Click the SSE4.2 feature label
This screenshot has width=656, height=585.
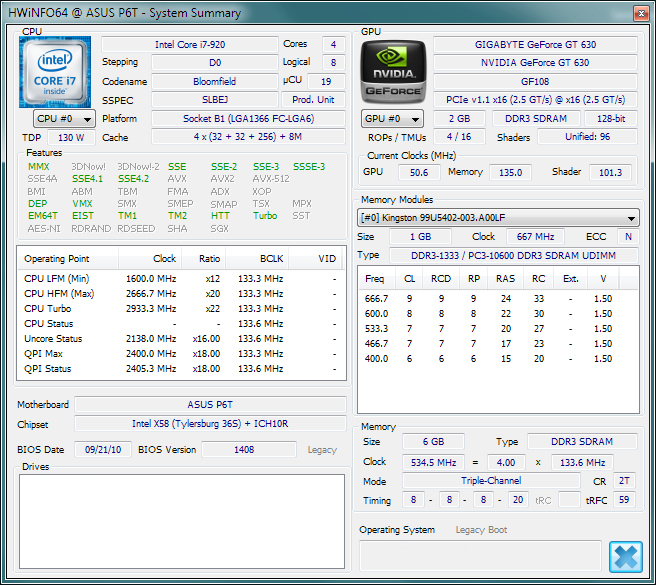(x=133, y=179)
